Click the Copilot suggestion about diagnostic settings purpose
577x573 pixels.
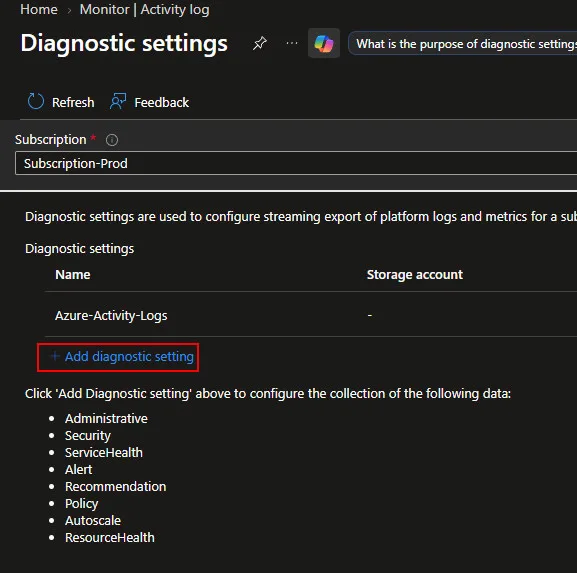[463, 43]
